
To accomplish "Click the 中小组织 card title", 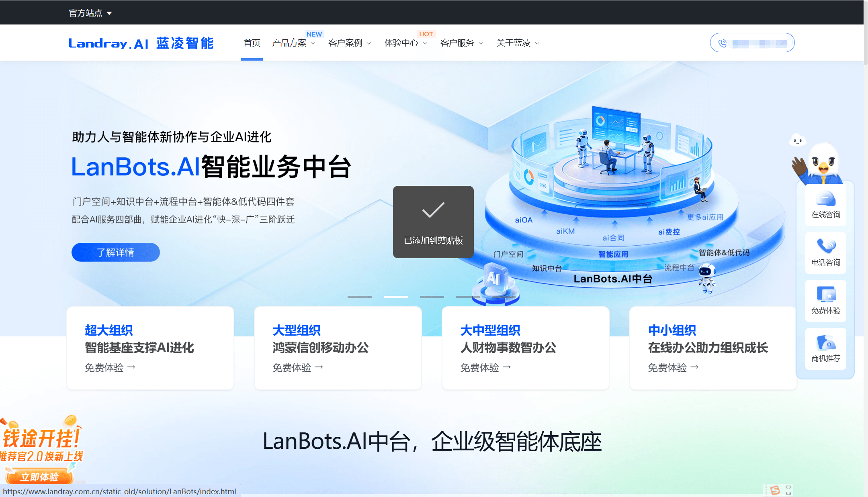I will [x=672, y=330].
